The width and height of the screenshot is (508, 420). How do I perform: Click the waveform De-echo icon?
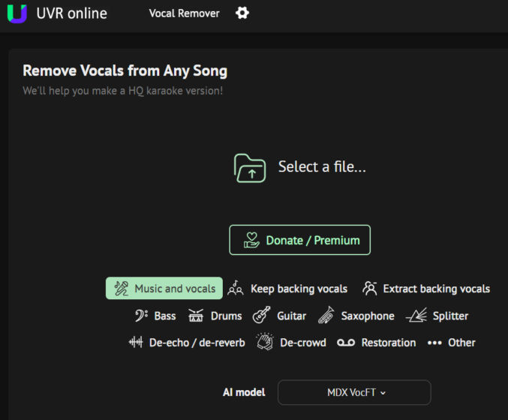(x=136, y=342)
